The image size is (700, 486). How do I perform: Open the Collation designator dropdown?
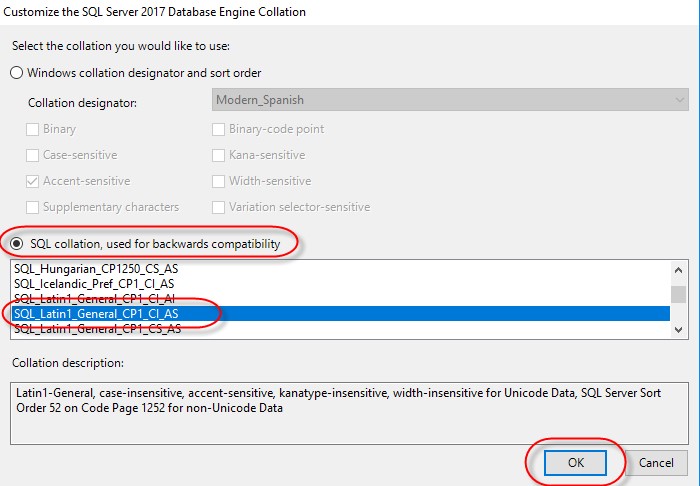(x=450, y=101)
